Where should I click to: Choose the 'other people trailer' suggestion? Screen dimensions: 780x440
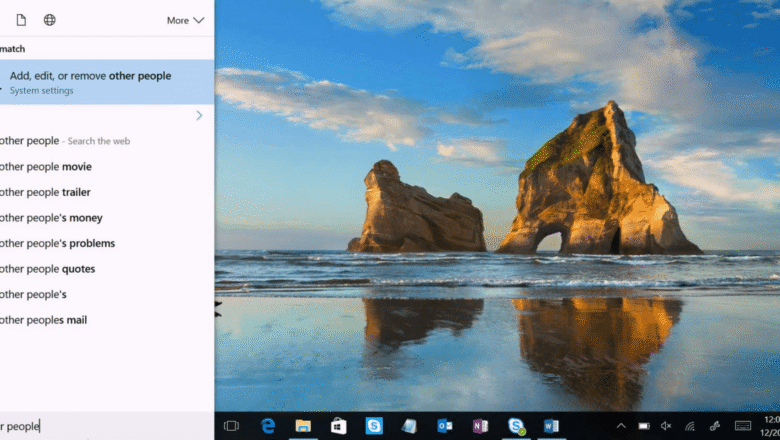(x=45, y=192)
